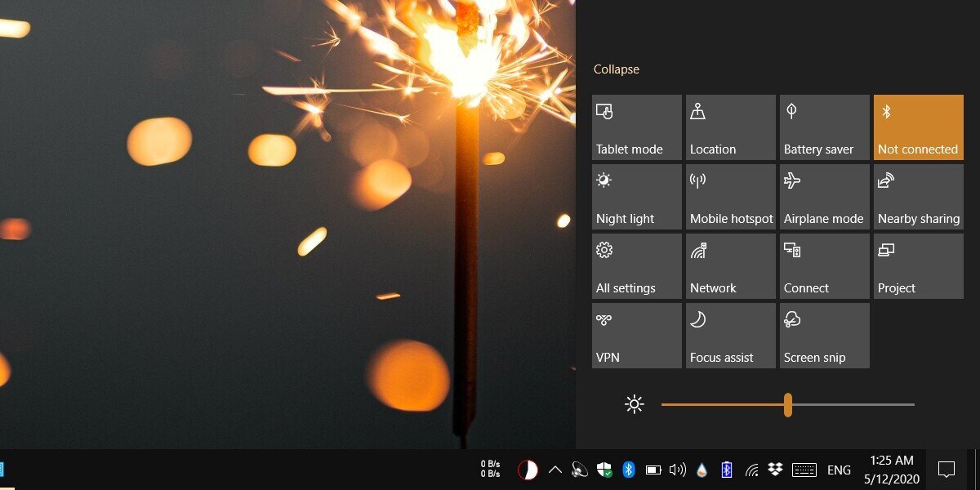Enable Night light quick action
980x490 pixels.
tap(636, 197)
